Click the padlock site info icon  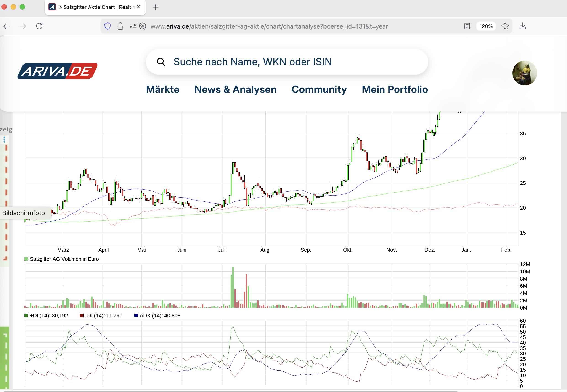click(x=120, y=26)
